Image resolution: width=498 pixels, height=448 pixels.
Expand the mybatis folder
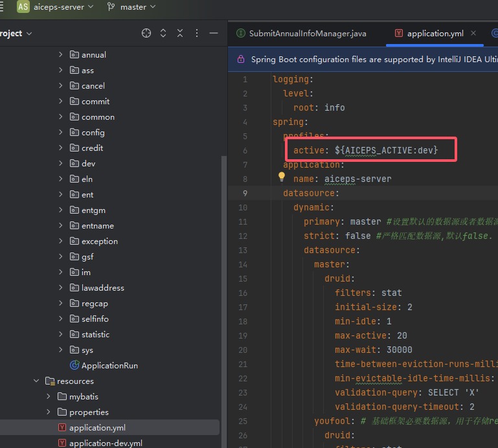[x=49, y=396]
